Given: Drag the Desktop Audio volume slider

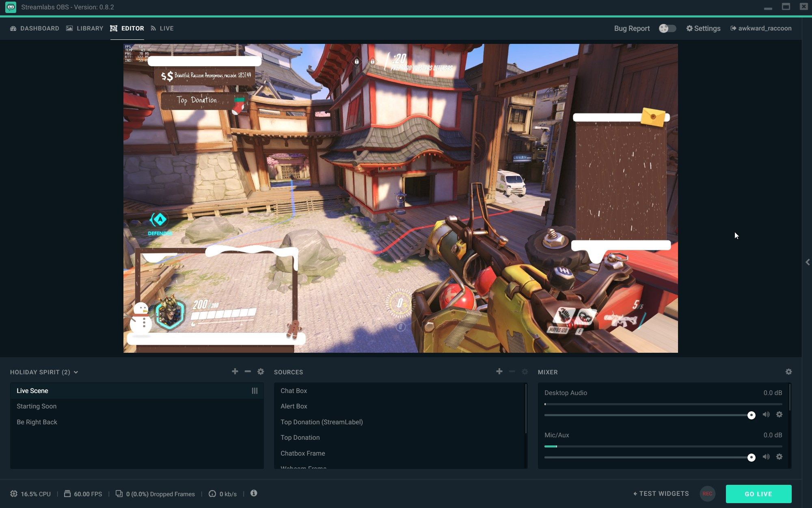Looking at the screenshot, I should 751,415.
